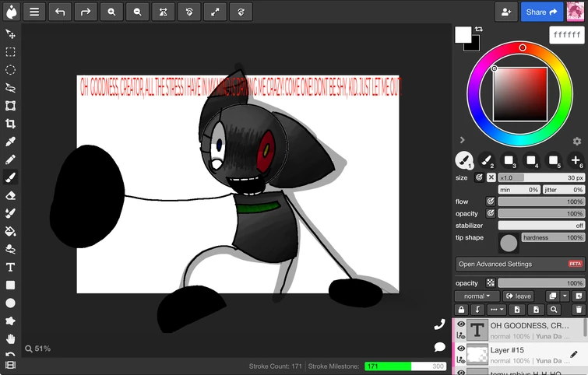Click the Share button

[541, 12]
